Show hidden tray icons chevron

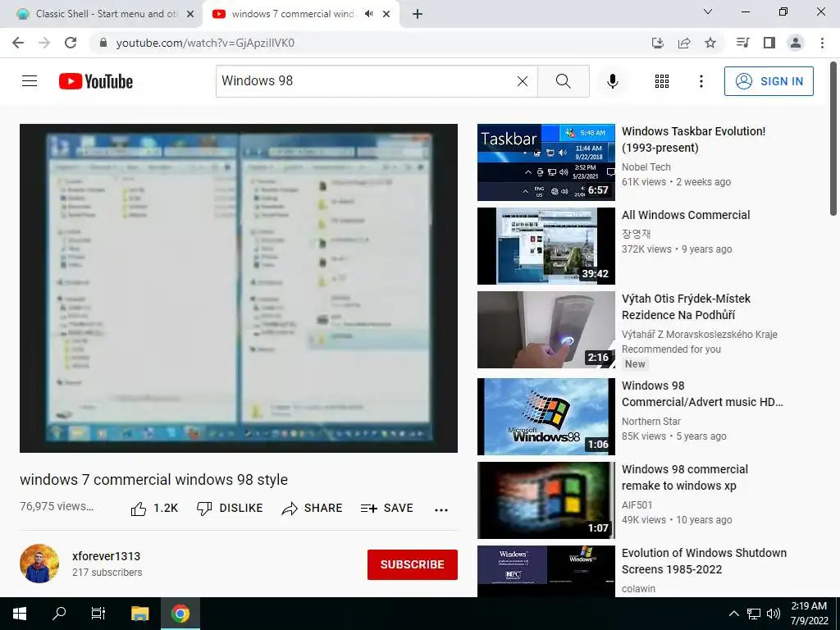[734, 614]
